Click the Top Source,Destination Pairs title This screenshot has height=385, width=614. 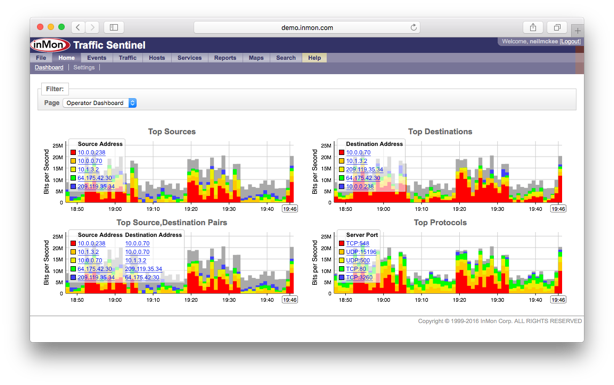coord(172,222)
